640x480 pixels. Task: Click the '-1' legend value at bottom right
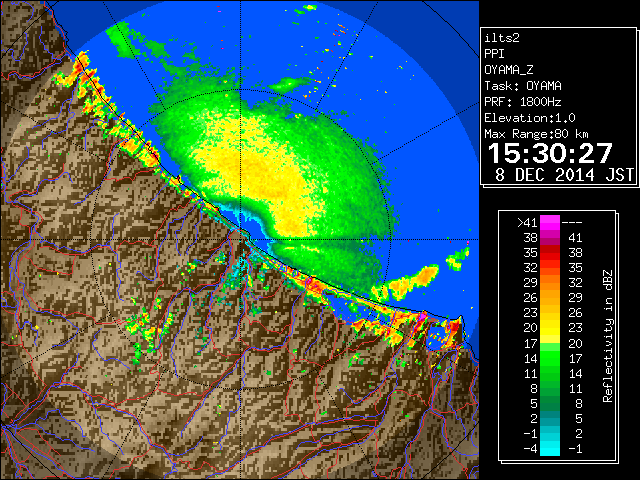[575, 449]
